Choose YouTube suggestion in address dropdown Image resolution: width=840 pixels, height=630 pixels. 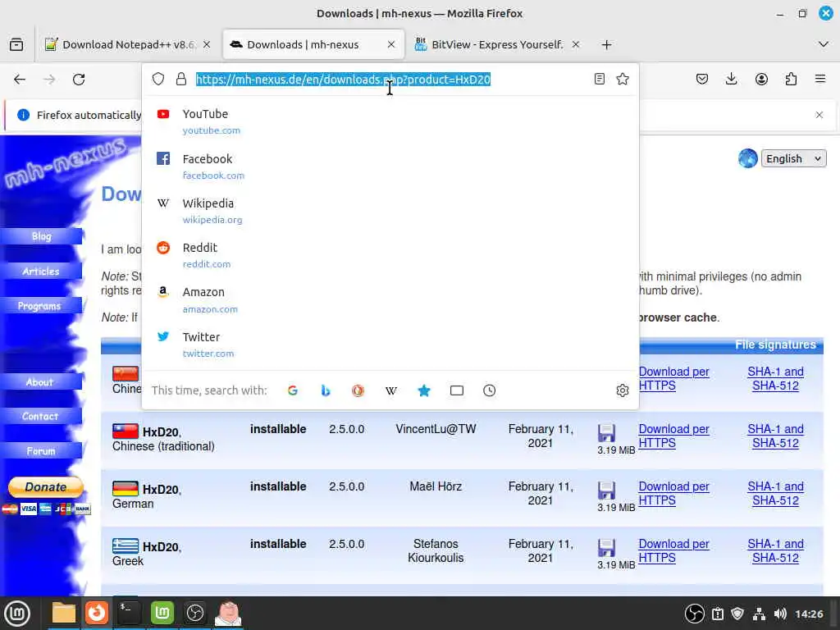390,121
